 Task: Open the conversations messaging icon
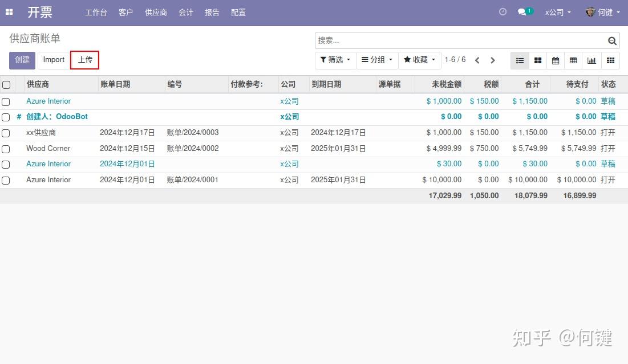pyautogui.click(x=522, y=11)
